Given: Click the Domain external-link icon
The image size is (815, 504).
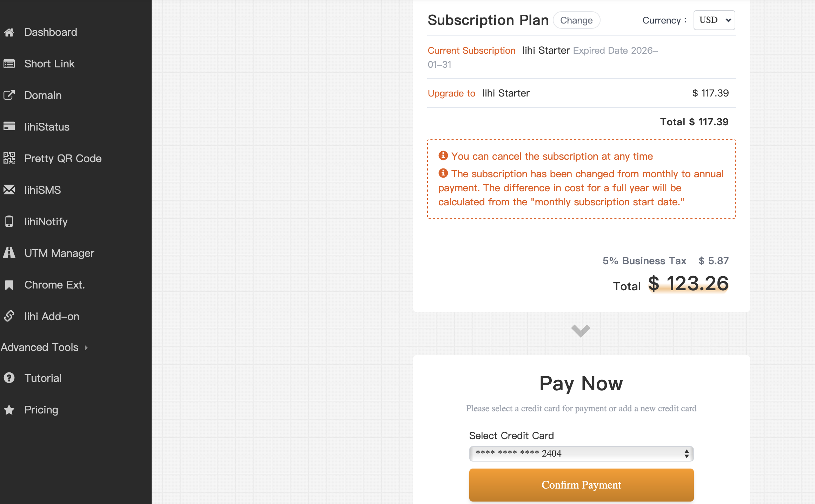Looking at the screenshot, I should [9, 95].
